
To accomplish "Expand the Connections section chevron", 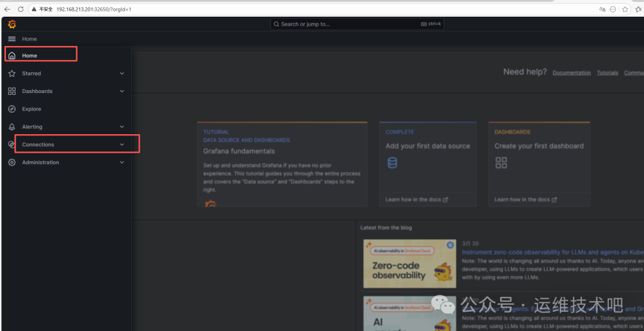I will [122, 144].
